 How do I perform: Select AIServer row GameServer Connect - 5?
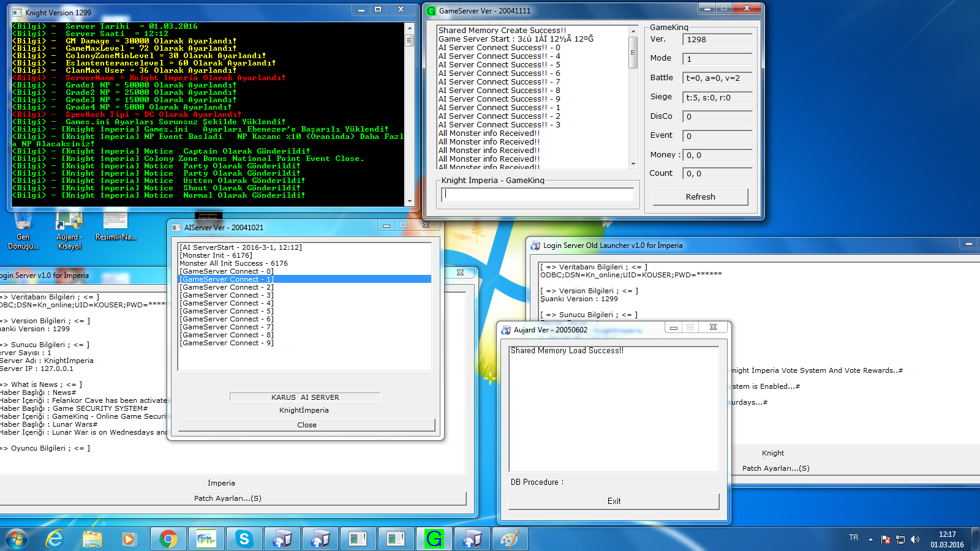[304, 311]
